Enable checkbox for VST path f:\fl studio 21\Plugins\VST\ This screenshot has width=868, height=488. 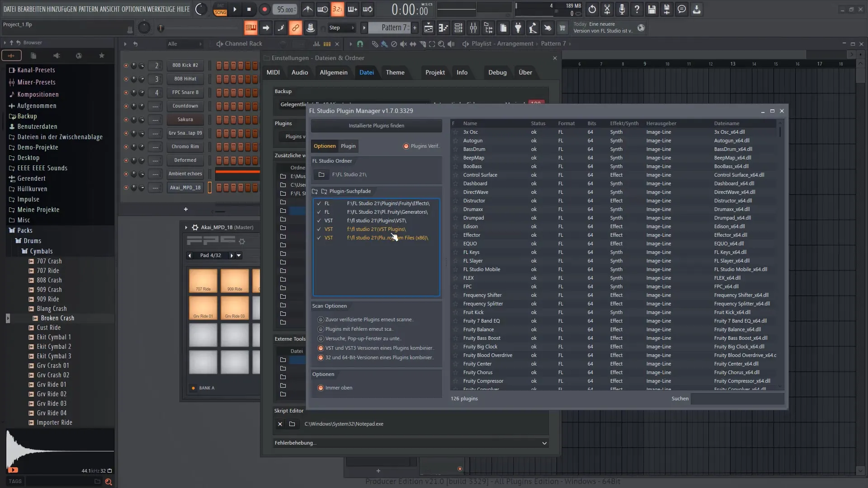tap(319, 221)
